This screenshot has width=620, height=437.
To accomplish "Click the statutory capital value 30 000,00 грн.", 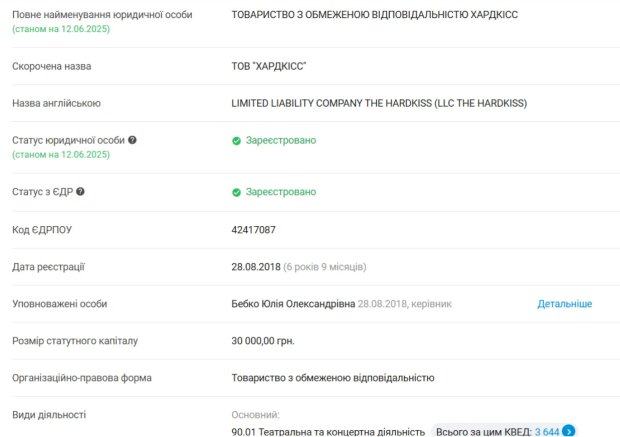I will [x=262, y=340].
